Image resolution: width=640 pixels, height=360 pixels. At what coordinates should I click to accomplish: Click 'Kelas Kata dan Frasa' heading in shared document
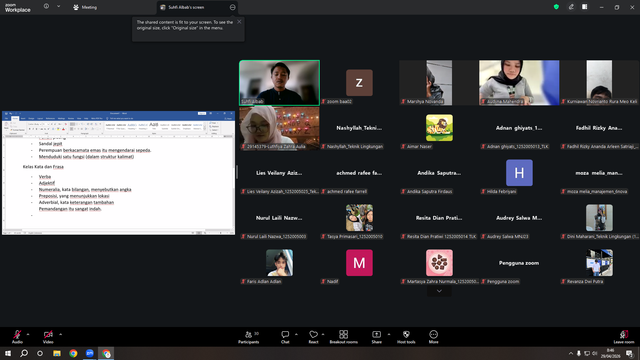43,167
